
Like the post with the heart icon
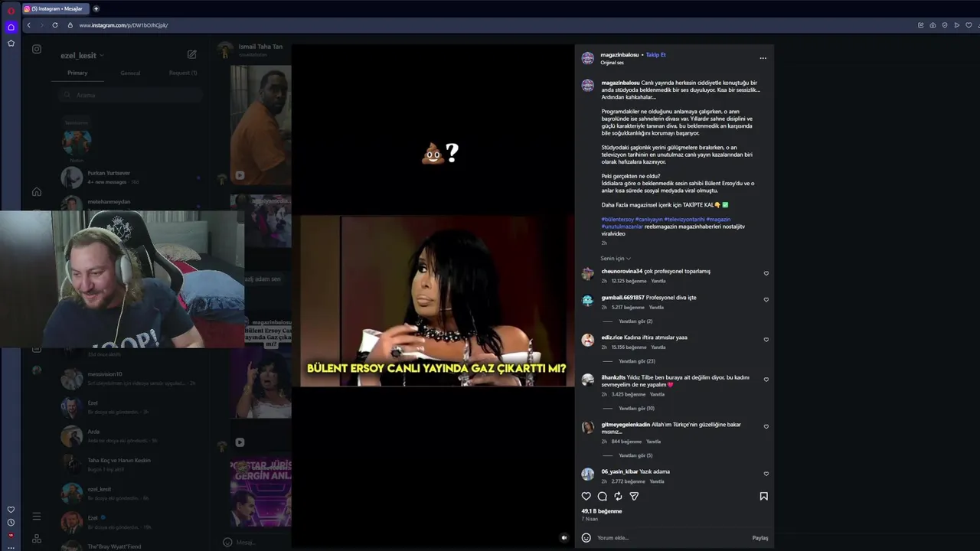pyautogui.click(x=586, y=496)
